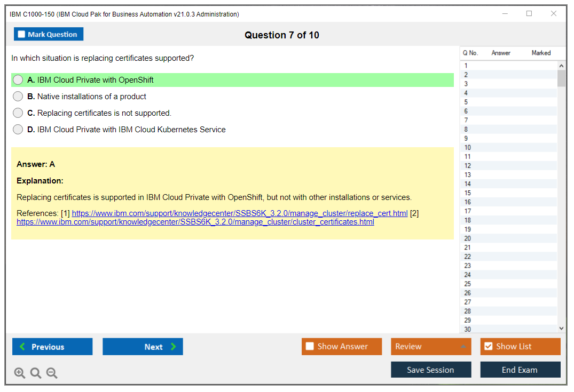Uncheck the Show List checkbox

[x=488, y=347]
